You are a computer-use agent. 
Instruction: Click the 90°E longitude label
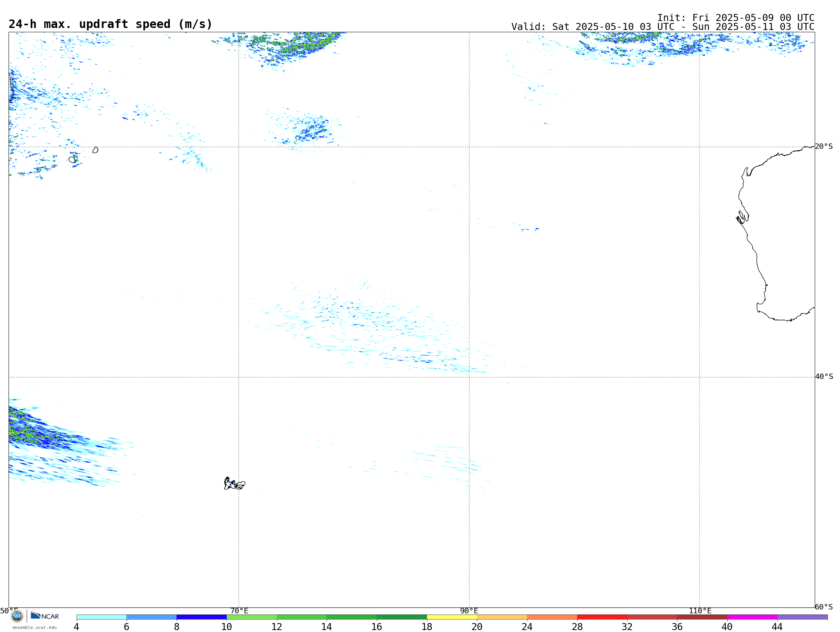click(x=469, y=611)
